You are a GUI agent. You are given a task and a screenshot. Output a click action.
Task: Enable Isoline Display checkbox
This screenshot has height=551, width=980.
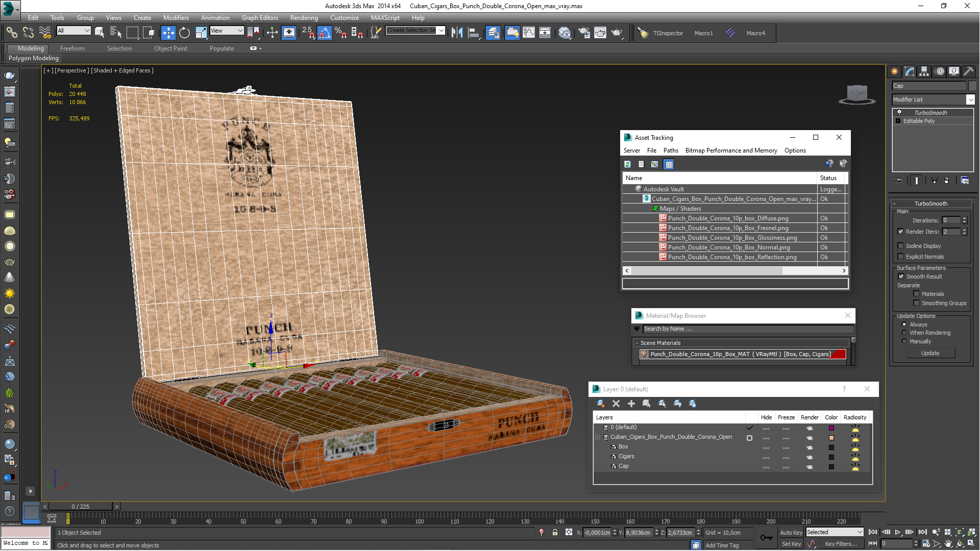901,246
